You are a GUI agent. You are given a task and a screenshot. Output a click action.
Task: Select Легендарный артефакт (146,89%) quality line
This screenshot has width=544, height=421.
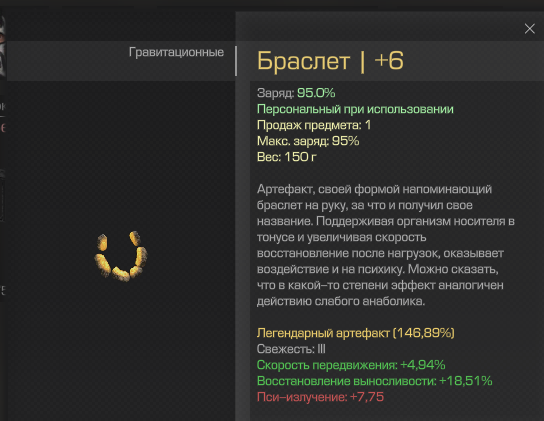356,333
